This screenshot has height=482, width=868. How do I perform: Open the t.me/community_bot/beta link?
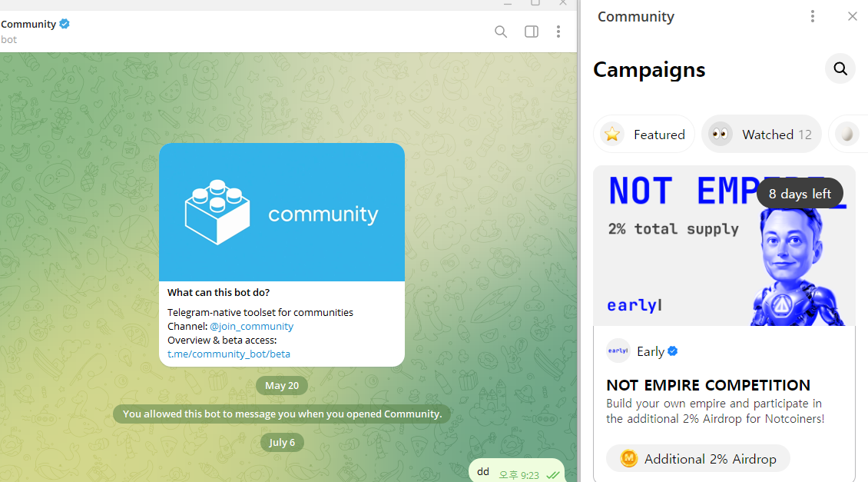(x=229, y=354)
